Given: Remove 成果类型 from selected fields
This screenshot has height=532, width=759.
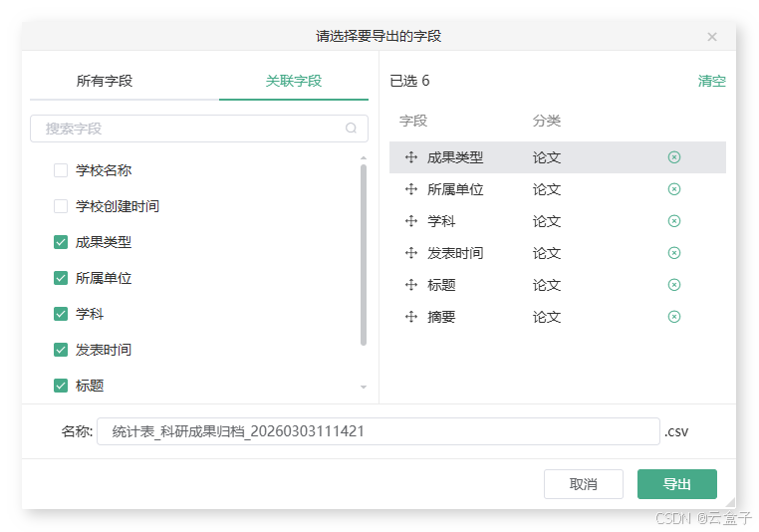Looking at the screenshot, I should point(673,157).
